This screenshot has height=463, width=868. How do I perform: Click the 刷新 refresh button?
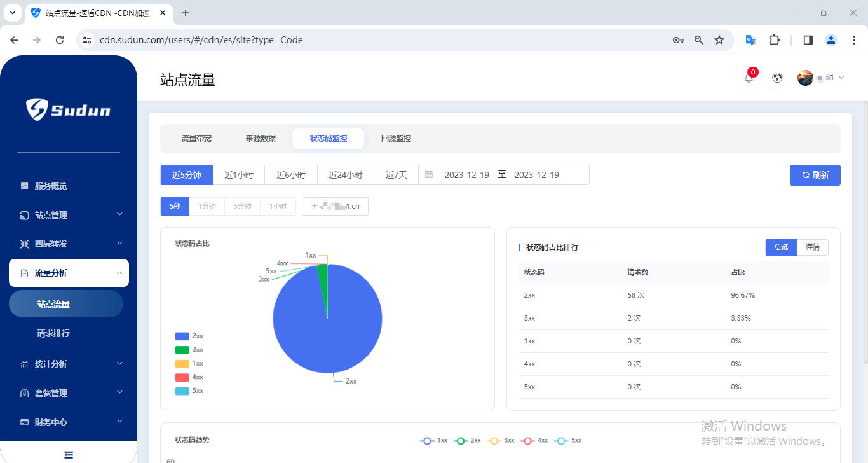pyautogui.click(x=815, y=175)
